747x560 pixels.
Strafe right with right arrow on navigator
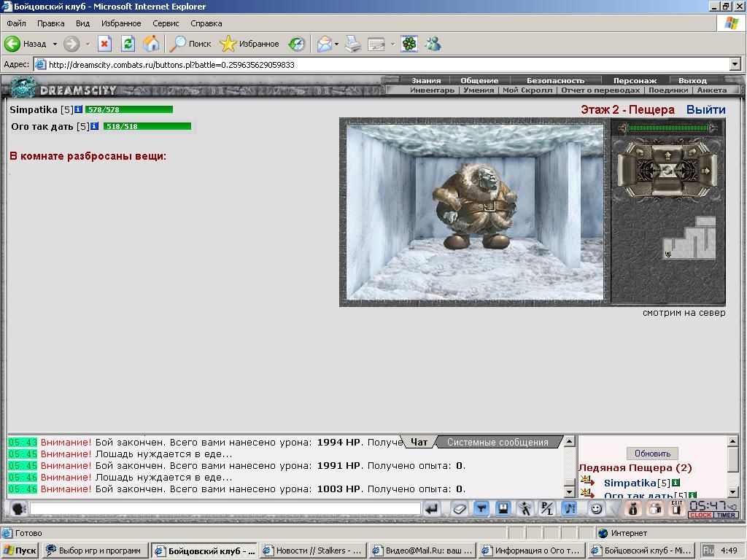coord(706,171)
